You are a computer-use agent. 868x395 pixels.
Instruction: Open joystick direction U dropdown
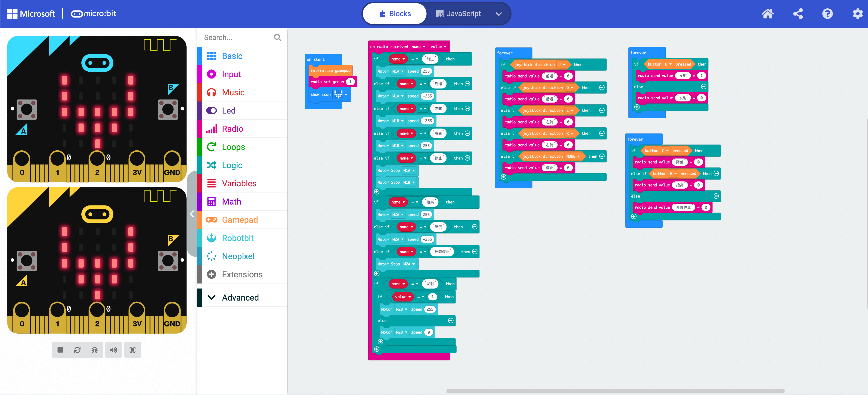click(x=561, y=64)
